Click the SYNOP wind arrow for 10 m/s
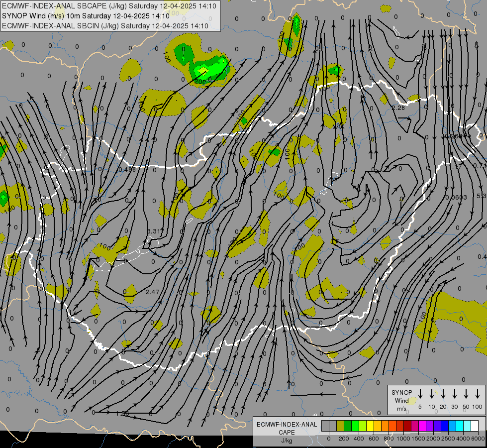Screen dimensions: 487x448 pyautogui.click(x=432, y=394)
